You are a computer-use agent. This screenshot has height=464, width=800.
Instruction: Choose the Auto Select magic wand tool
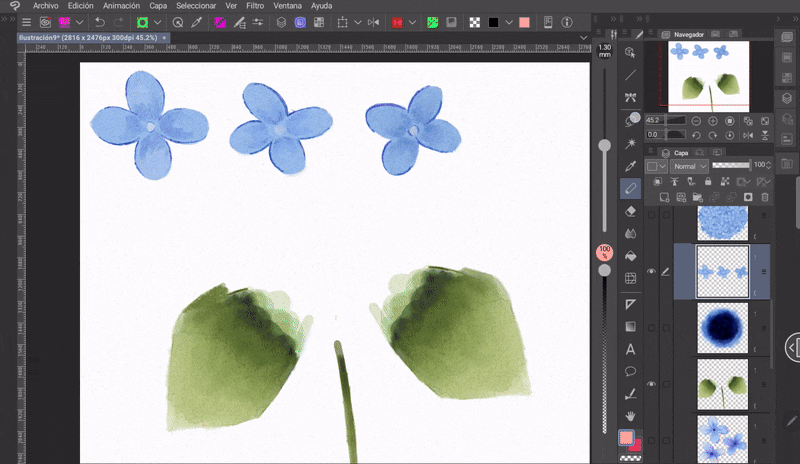click(631, 143)
